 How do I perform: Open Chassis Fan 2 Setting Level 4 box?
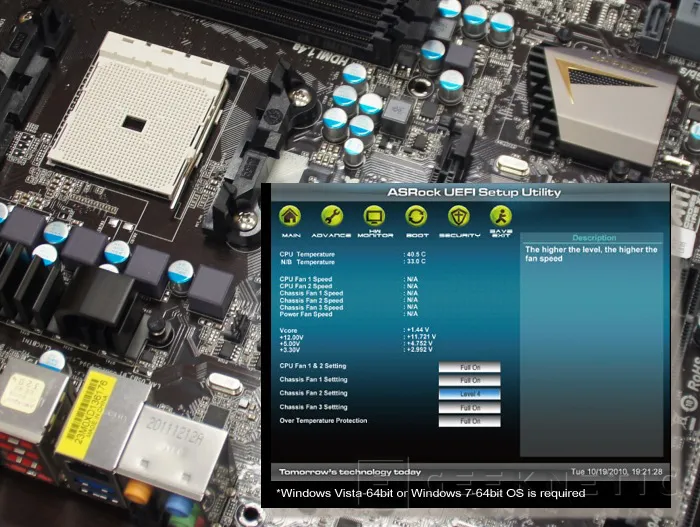click(x=470, y=394)
